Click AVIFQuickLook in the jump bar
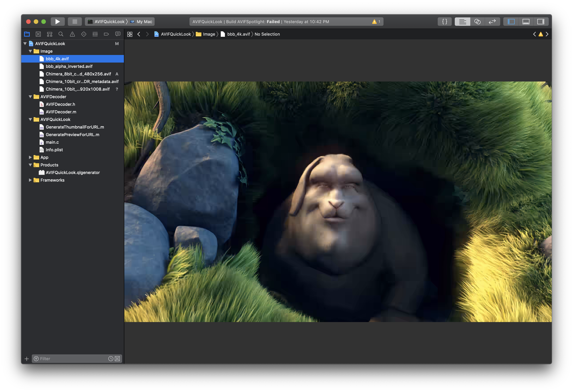The height and width of the screenshot is (392, 573). point(173,34)
